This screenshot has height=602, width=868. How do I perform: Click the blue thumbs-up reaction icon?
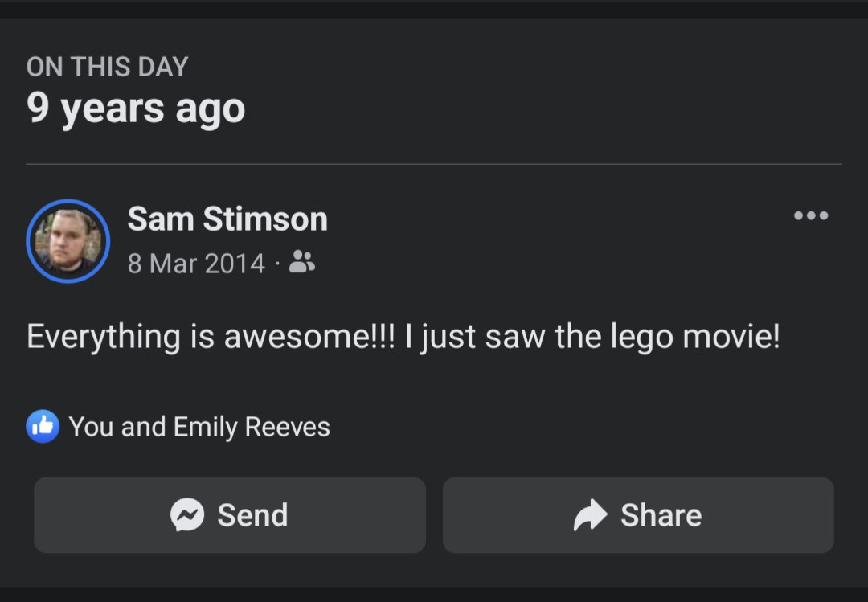[x=43, y=426]
